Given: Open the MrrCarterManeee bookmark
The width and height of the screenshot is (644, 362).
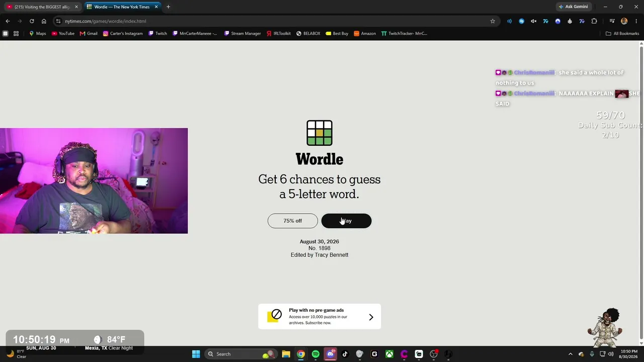Looking at the screenshot, I should (x=195, y=34).
